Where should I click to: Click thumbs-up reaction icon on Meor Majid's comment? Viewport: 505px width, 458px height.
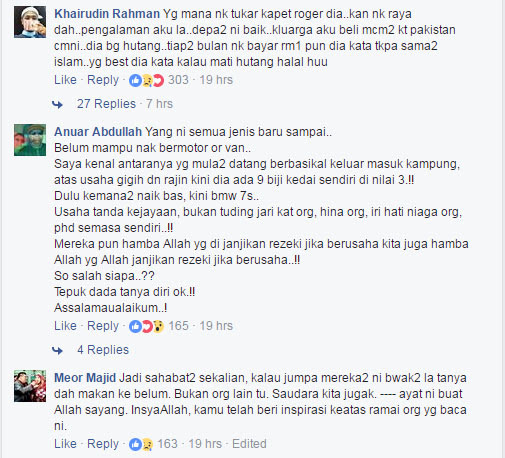135,444
